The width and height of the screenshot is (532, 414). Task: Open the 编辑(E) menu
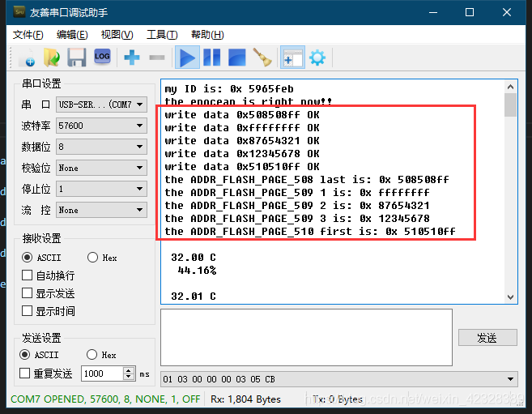(72, 35)
